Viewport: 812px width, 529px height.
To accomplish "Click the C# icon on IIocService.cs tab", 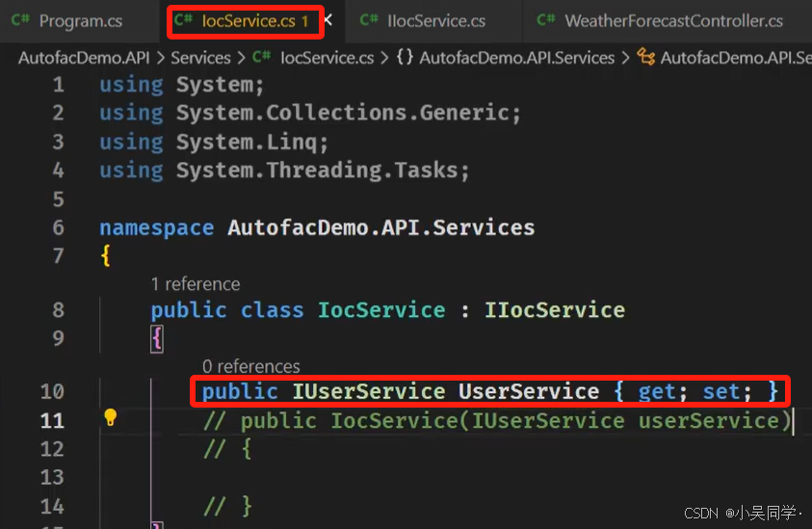I will [x=369, y=20].
